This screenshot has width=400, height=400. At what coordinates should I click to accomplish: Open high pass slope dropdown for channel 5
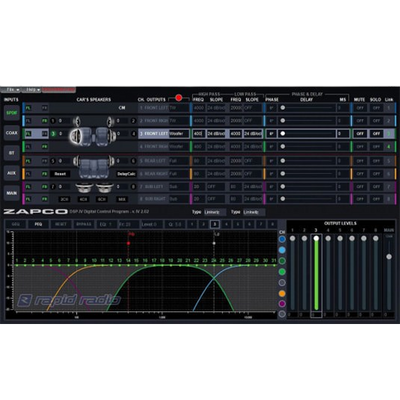tap(216, 161)
